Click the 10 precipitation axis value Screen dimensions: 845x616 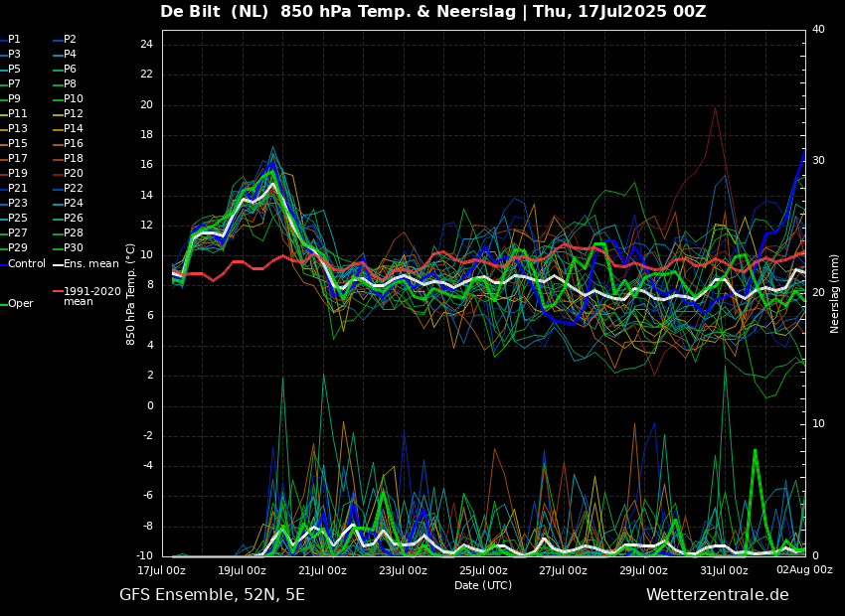tap(818, 424)
